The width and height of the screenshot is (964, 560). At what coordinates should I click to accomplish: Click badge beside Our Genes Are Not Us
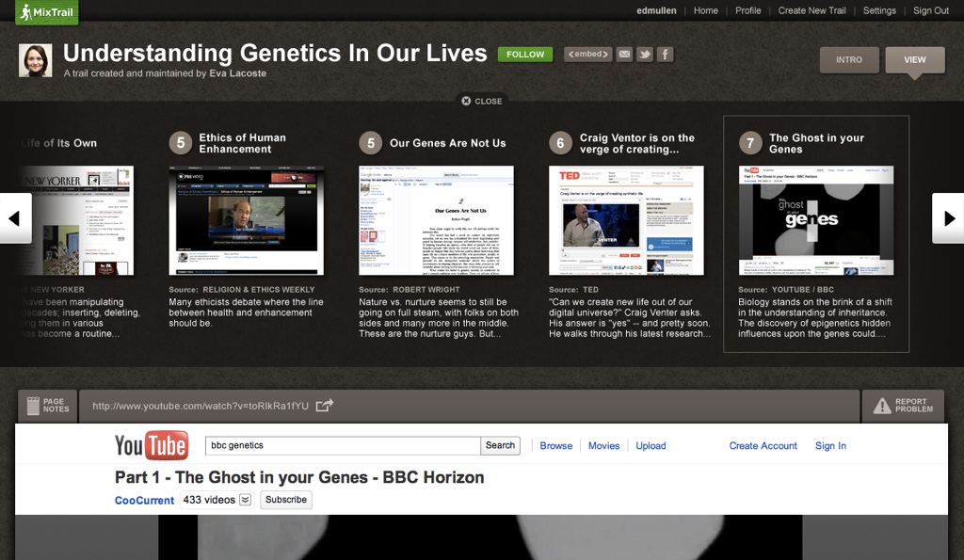pyautogui.click(x=370, y=143)
